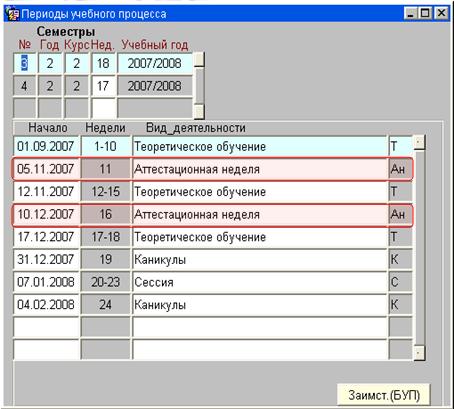Click up arrow of semesters scrollbar

pos(199,59)
